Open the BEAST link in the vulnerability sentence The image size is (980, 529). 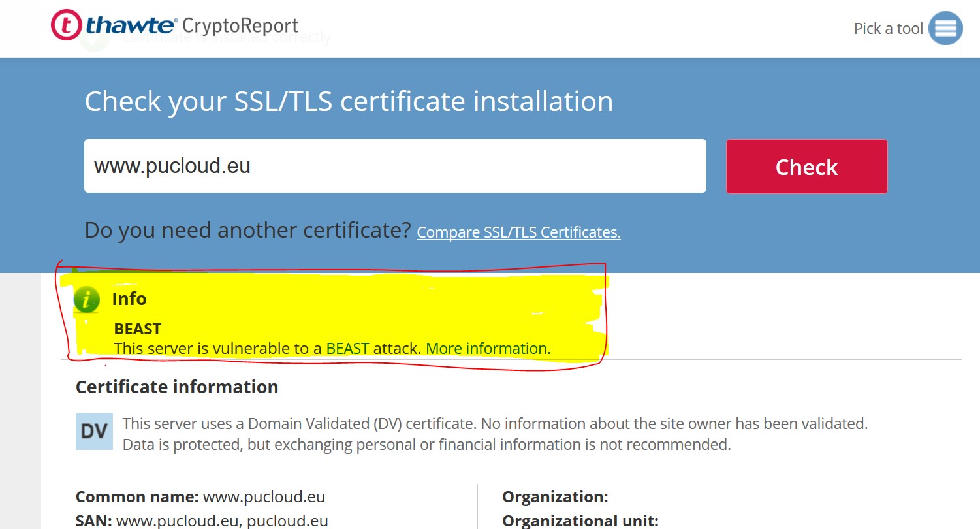(x=347, y=349)
